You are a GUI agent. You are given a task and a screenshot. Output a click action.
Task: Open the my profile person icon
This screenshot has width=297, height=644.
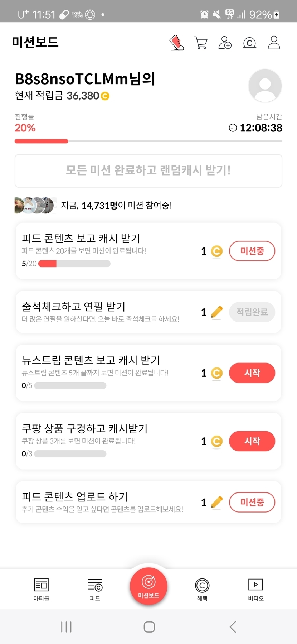pos(274,43)
